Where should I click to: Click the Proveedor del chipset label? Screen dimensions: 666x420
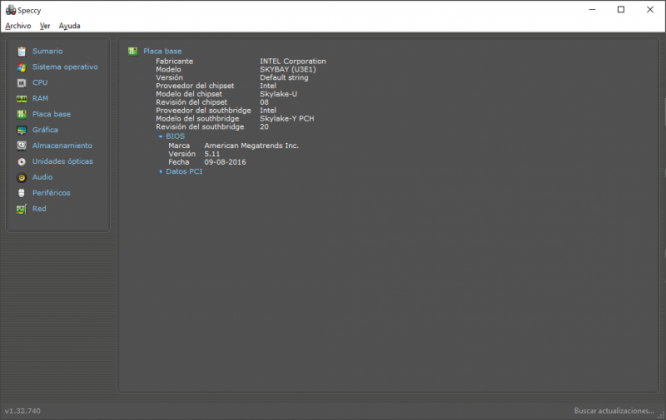point(195,86)
